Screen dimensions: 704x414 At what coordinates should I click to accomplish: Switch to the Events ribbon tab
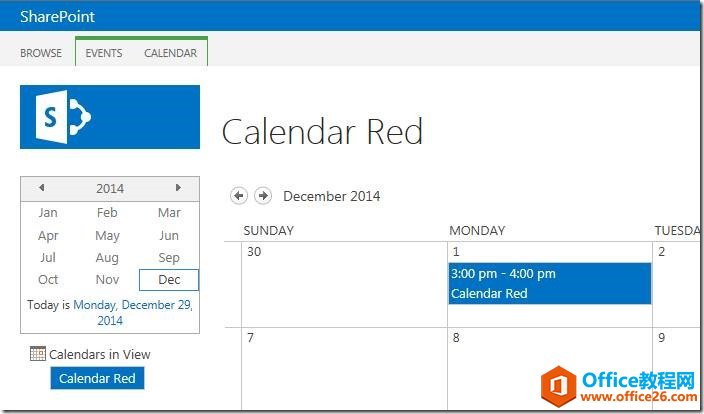point(104,53)
